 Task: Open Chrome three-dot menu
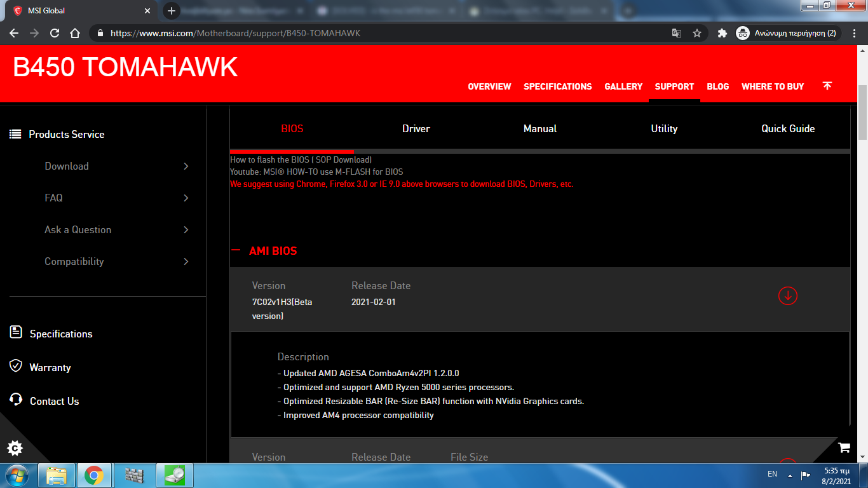point(855,33)
